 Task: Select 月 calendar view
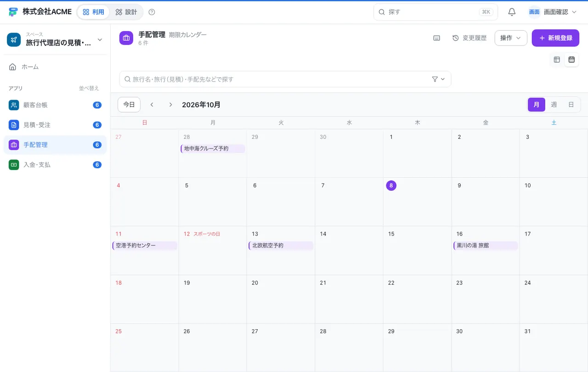[x=537, y=105]
